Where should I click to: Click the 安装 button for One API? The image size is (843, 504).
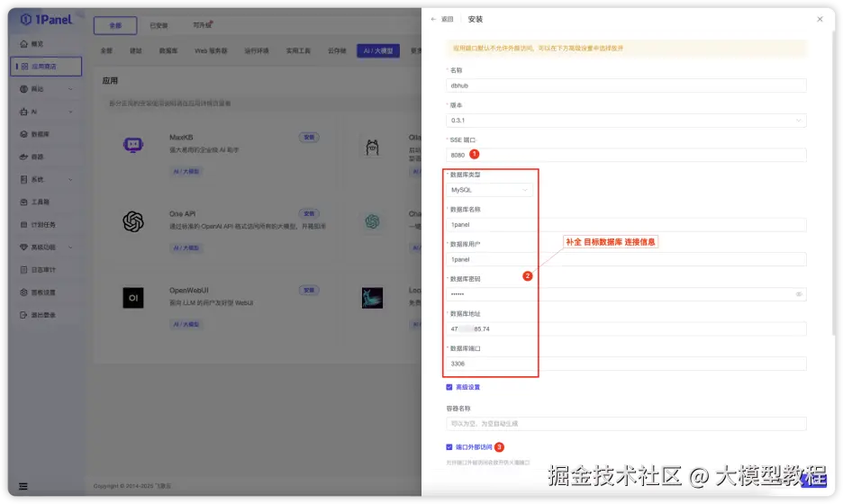click(309, 213)
